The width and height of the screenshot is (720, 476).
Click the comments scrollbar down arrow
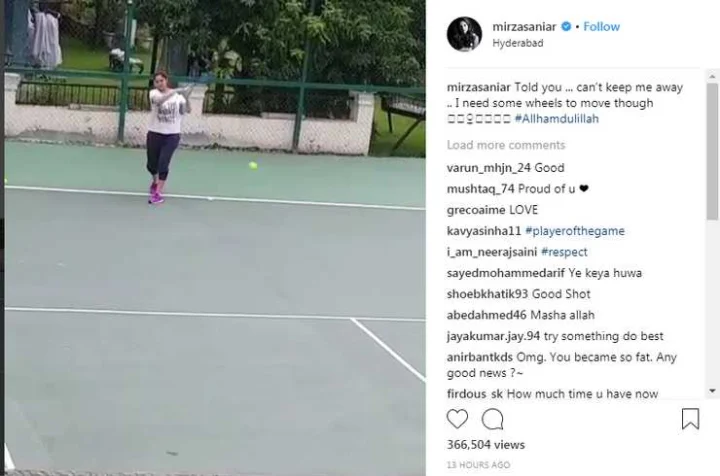(x=712, y=391)
